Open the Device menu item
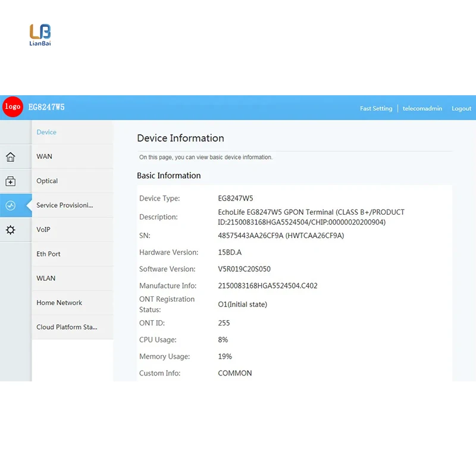Viewport: 476px width, 476px height. [46, 132]
